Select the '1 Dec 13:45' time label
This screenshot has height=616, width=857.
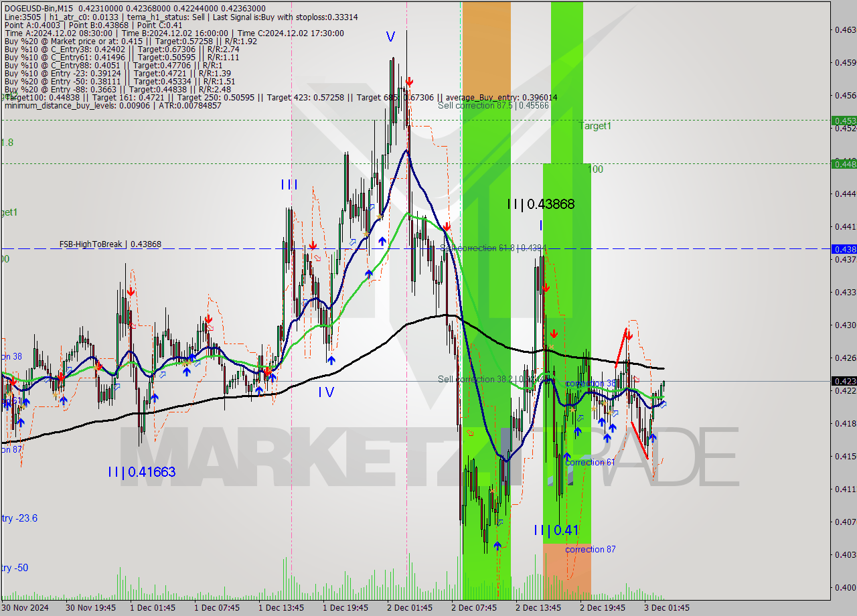click(x=281, y=608)
